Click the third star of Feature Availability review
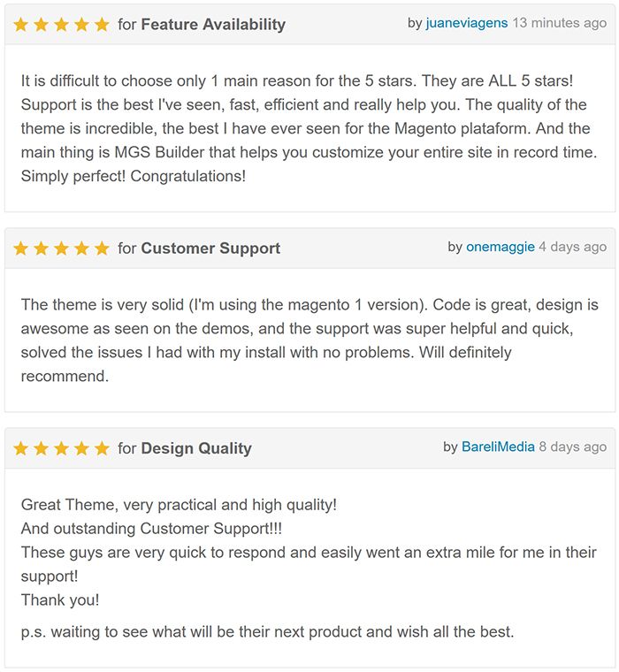 coord(61,25)
